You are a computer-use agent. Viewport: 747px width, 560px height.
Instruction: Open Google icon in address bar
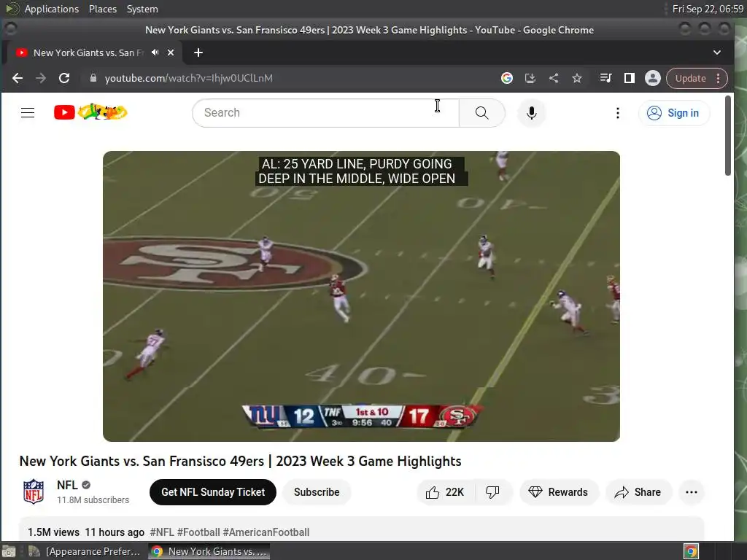point(507,78)
